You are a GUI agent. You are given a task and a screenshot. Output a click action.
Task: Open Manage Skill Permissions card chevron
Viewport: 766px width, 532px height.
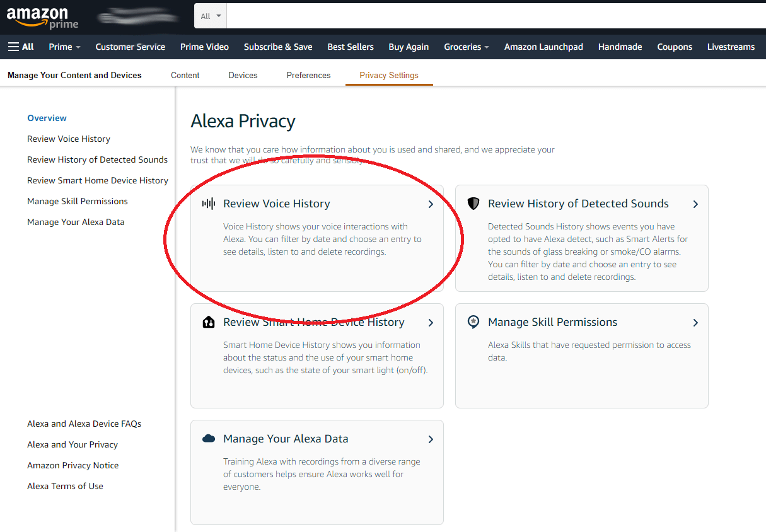pos(695,323)
